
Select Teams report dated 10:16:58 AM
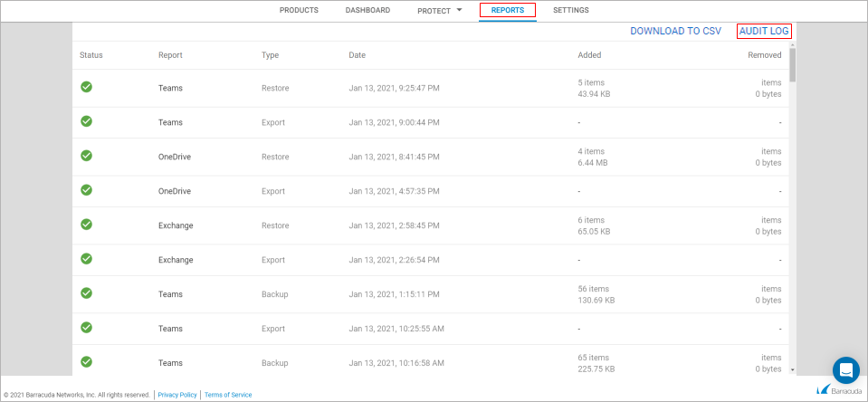point(170,363)
